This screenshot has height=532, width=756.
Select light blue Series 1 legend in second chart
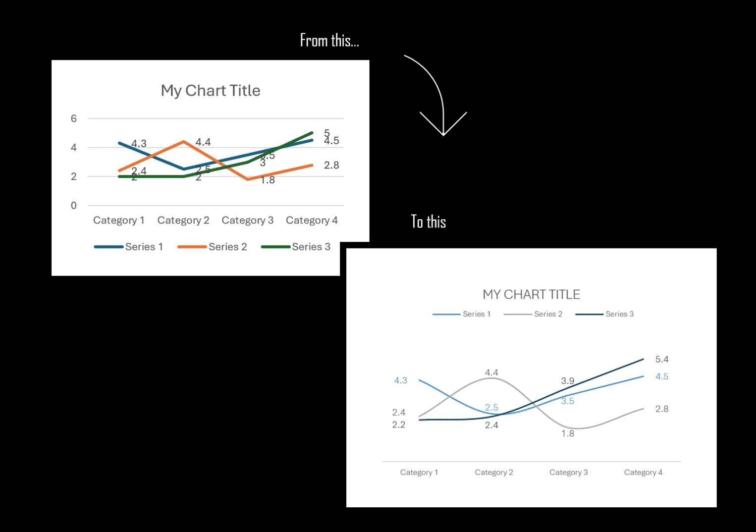tap(461, 314)
